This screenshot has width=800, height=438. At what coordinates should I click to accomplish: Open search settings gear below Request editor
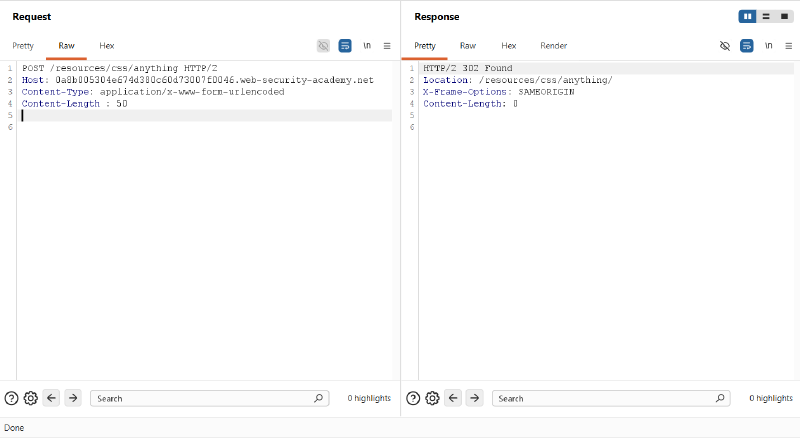click(31, 398)
